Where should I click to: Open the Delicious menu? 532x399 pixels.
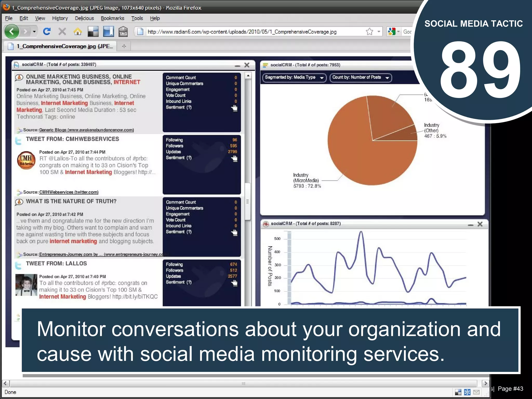[x=84, y=18]
